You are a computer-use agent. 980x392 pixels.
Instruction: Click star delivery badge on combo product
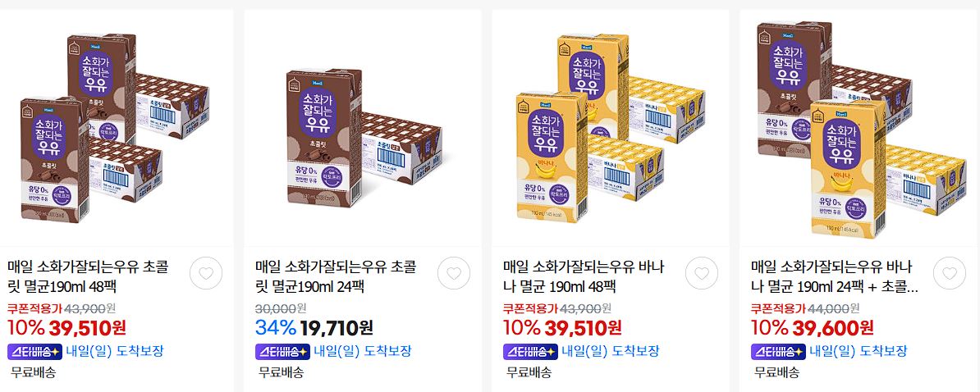(x=778, y=352)
